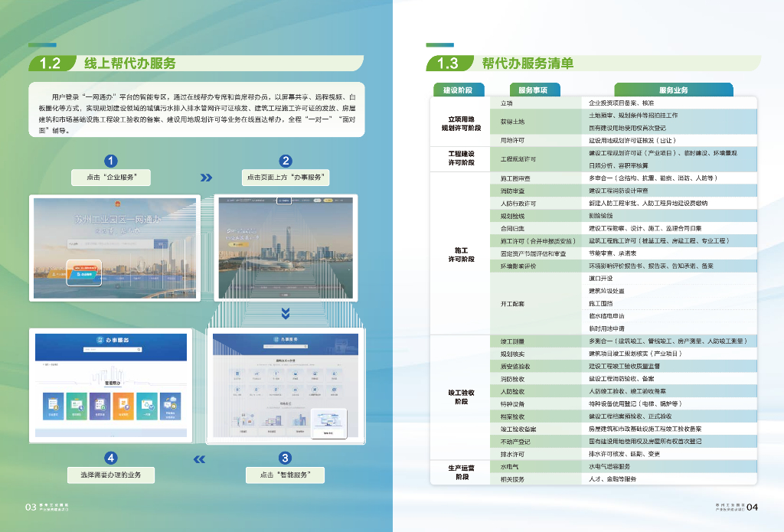Select 人才、金融等服务 business text

[612, 479]
